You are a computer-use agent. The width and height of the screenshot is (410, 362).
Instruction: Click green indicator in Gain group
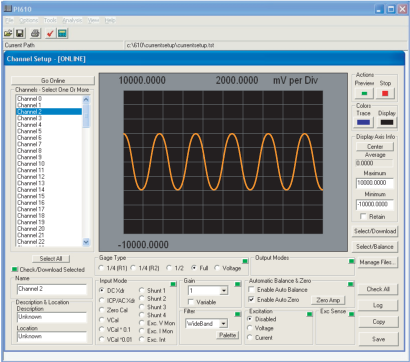point(237,284)
